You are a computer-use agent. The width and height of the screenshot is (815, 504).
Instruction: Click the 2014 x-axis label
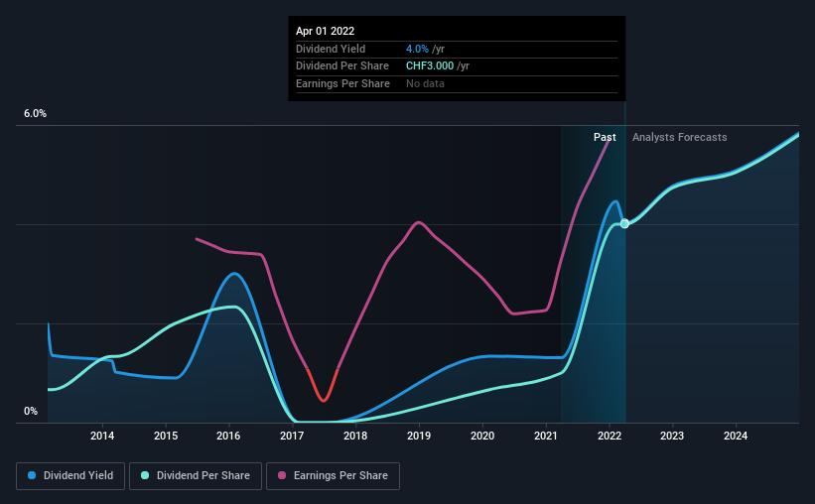tap(102, 436)
